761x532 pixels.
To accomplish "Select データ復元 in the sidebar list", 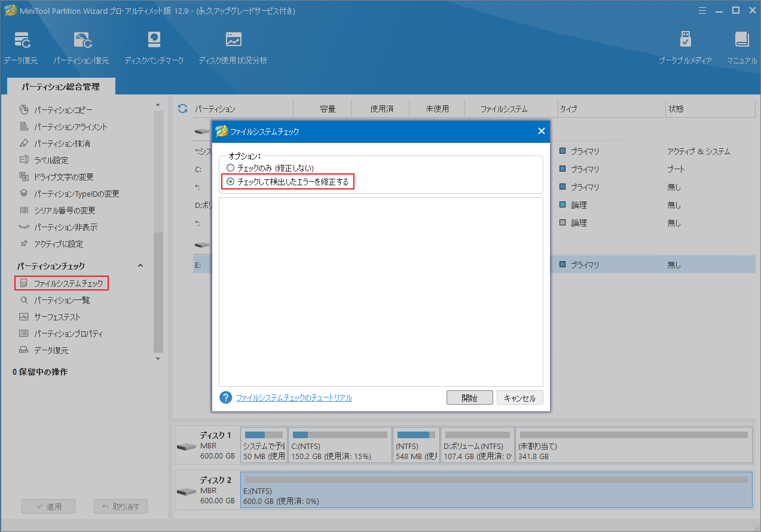I will tap(44, 350).
